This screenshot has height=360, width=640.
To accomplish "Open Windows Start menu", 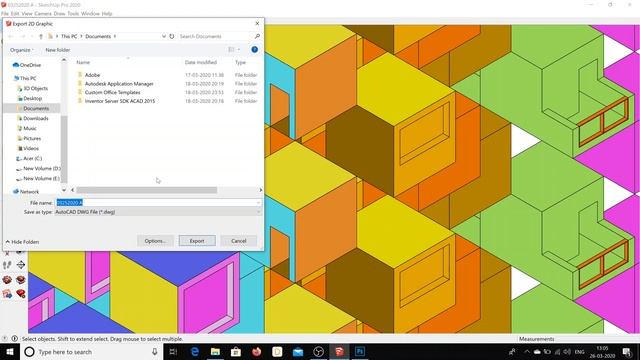I will click(x=9, y=351).
